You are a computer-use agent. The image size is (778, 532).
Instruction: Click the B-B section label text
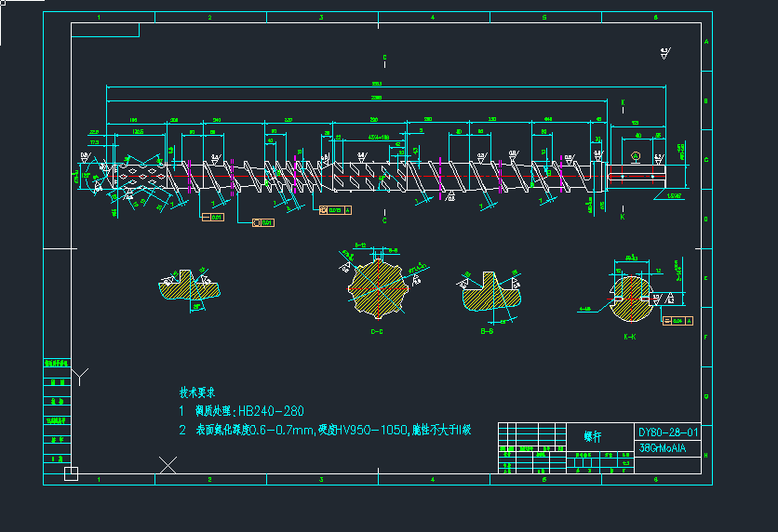(486, 330)
